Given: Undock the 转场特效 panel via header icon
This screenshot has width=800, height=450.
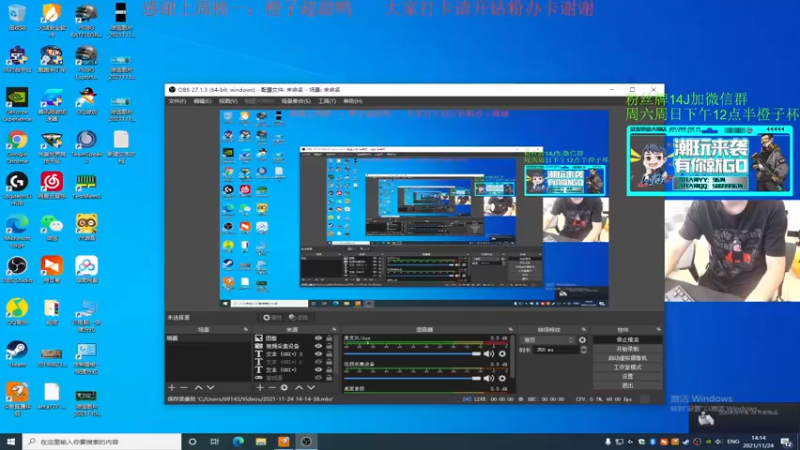Looking at the screenshot, I should pyautogui.click(x=584, y=330).
